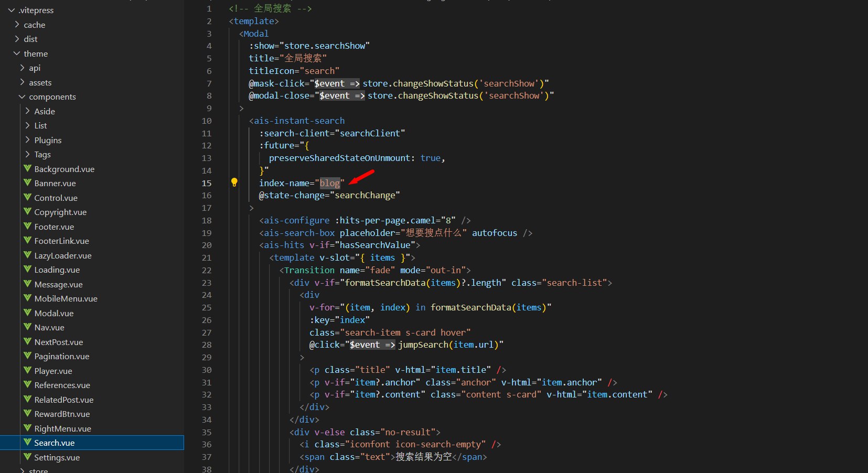
Task: Click the lightbulb quick-fix icon on line 15
Action: click(234, 182)
